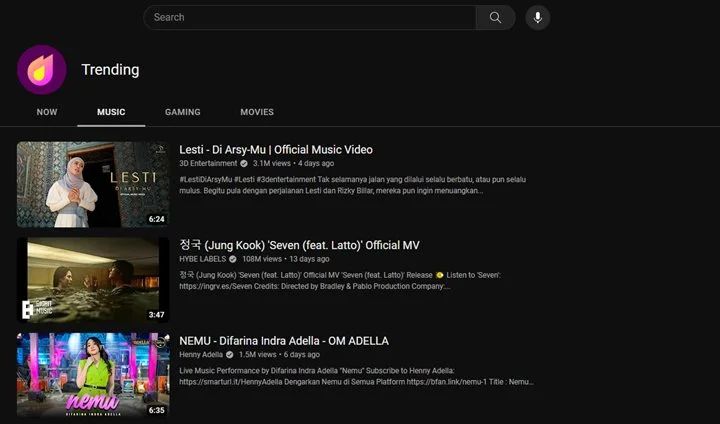Click verified badge next to Henny Adella
The width and height of the screenshot is (720, 424).
[230, 355]
